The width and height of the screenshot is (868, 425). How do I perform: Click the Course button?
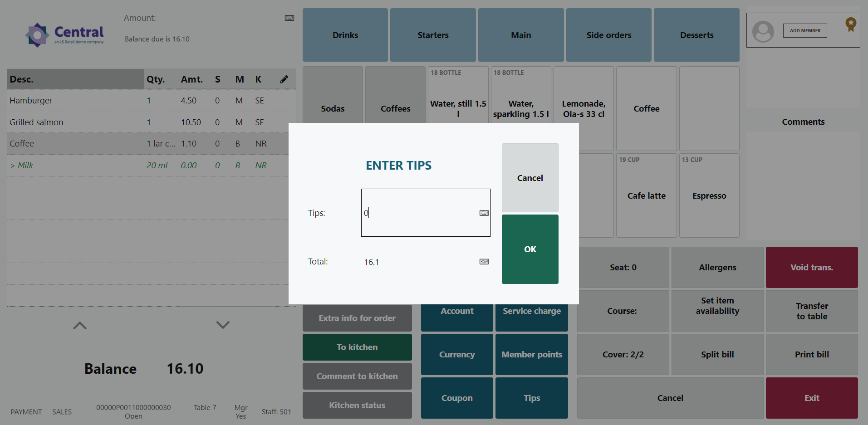(x=623, y=311)
